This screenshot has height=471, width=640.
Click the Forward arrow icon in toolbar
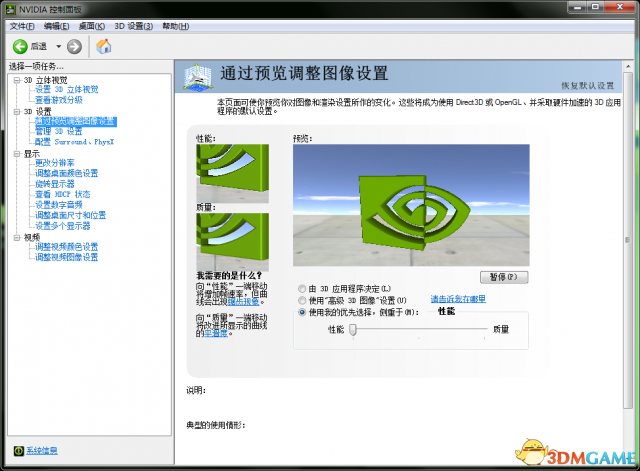pyautogui.click(x=74, y=46)
